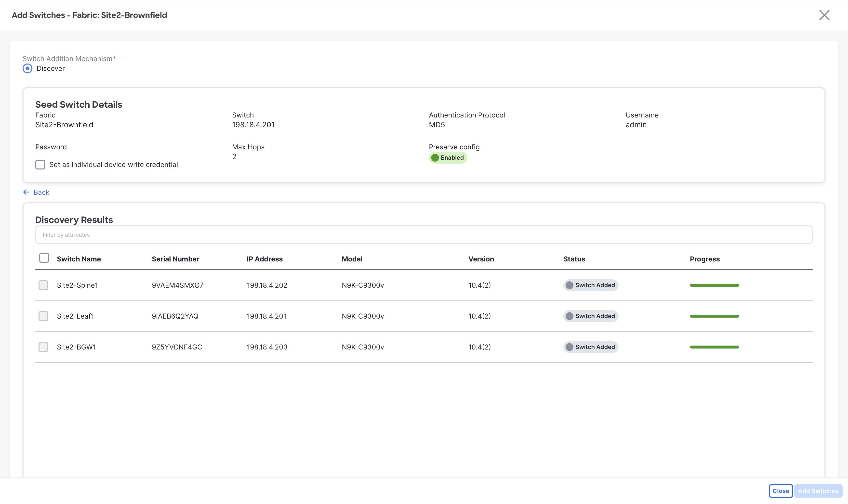Click IP address 198.18.4.203
The height and width of the screenshot is (504, 848).
coord(267,347)
